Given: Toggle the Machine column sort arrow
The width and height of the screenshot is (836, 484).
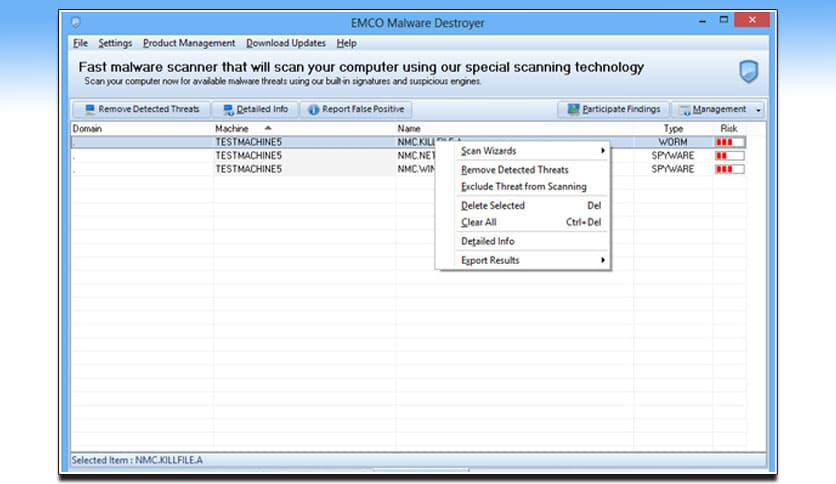Looking at the screenshot, I should [268, 128].
